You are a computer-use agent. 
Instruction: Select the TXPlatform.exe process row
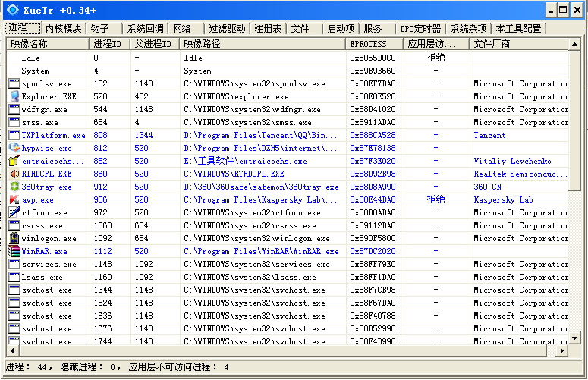tap(53, 135)
